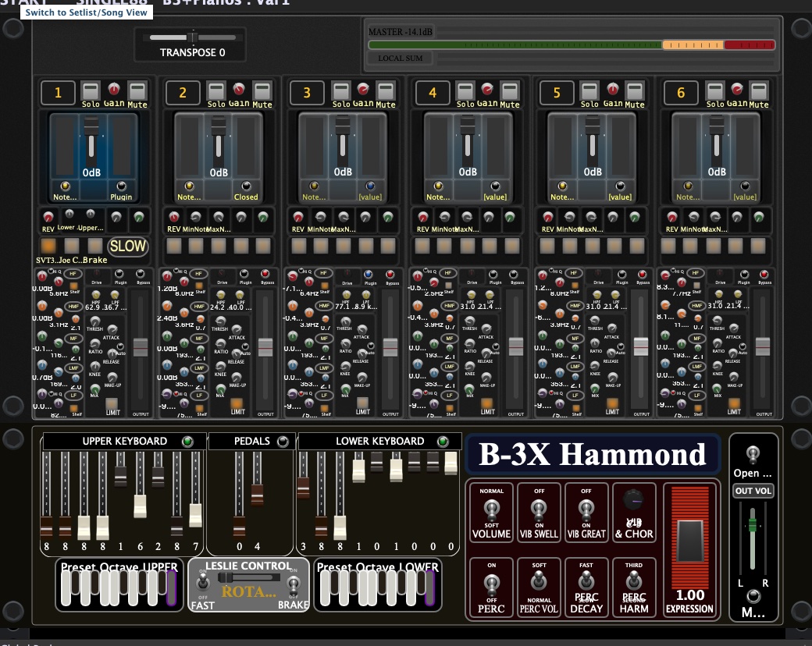812x646 pixels.
Task: Flip the Vib Swell switch
Action: pos(539,509)
